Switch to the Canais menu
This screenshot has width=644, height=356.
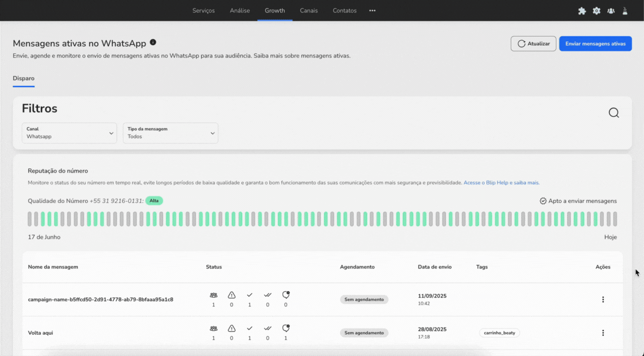(308, 11)
